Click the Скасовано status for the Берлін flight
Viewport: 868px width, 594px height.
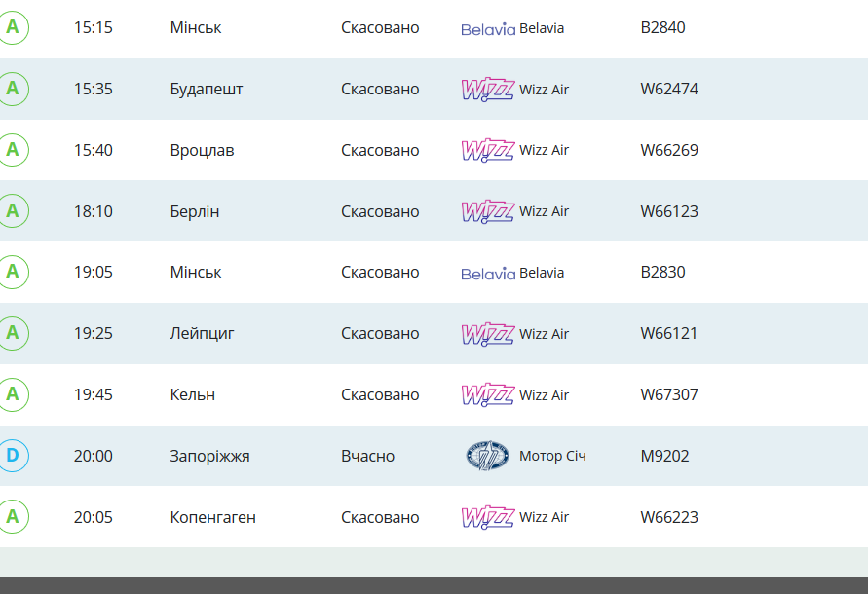(x=380, y=211)
